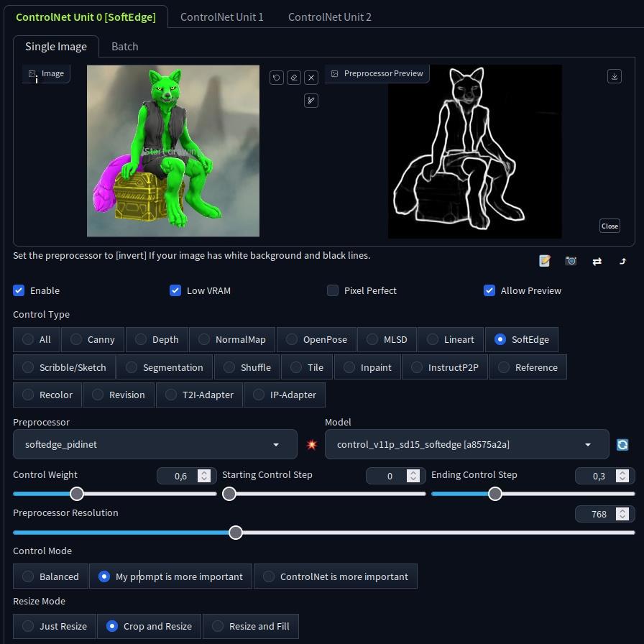
Task: Enable the Pixel Perfect checkbox
Action: 333,290
